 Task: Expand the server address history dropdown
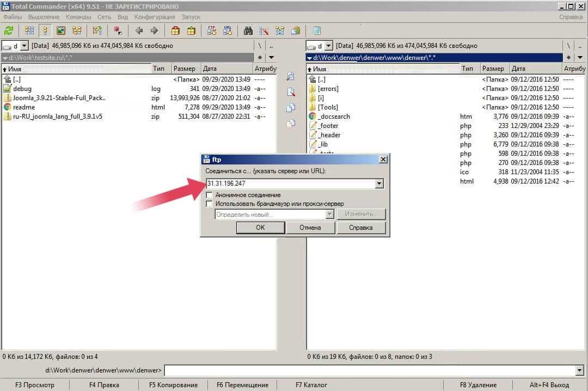(379, 184)
